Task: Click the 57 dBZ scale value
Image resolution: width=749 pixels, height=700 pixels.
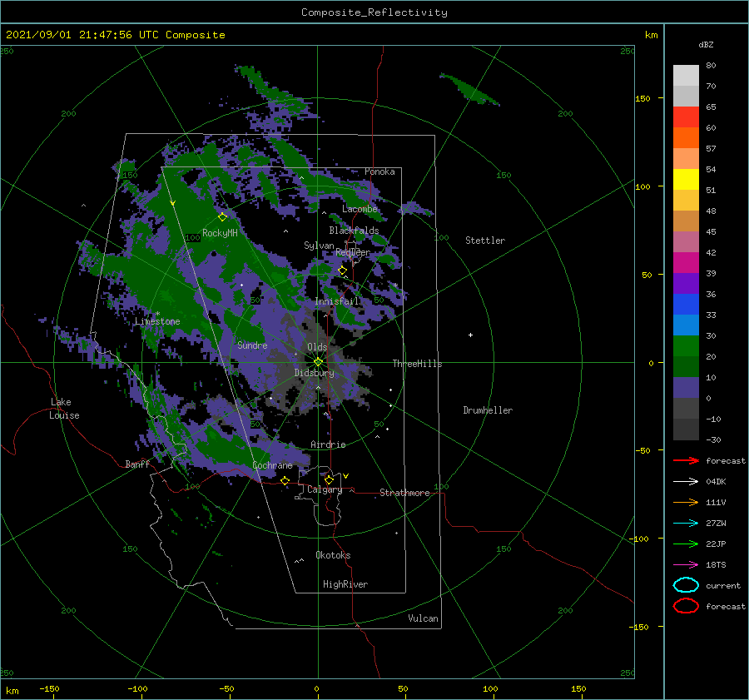Action: [711, 149]
